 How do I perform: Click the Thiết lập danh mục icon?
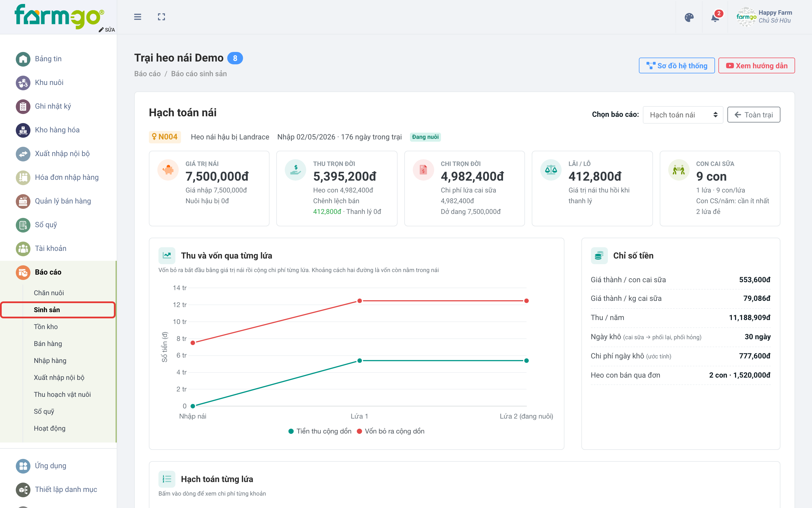tap(23, 490)
